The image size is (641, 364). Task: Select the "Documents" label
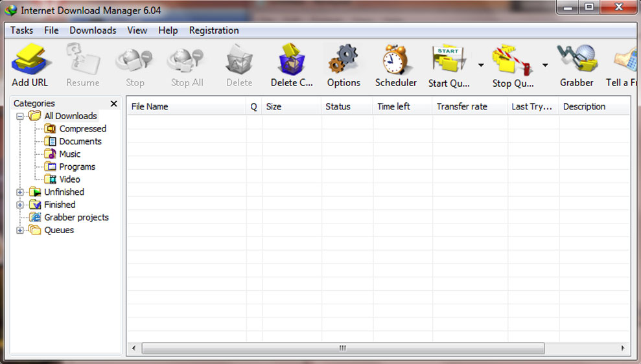click(80, 141)
